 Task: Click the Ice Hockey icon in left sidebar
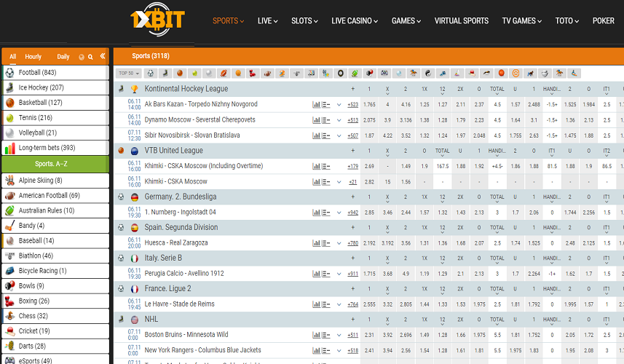click(10, 87)
